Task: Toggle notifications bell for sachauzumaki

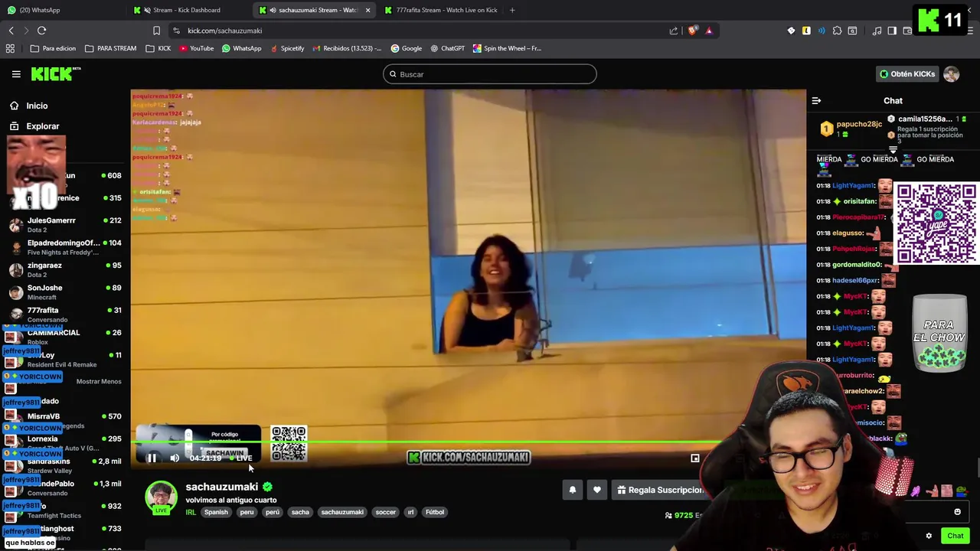Action: point(572,490)
